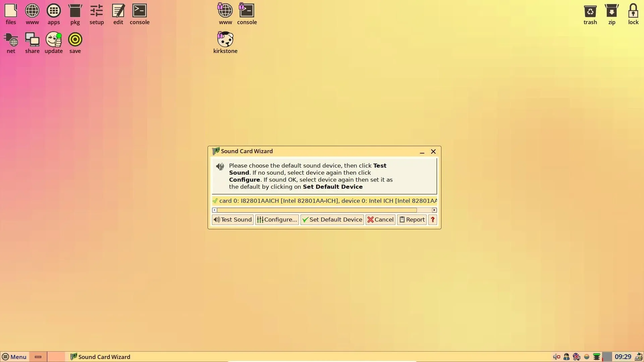Open the zip archive icon
The image size is (644, 362).
pyautogui.click(x=612, y=14)
